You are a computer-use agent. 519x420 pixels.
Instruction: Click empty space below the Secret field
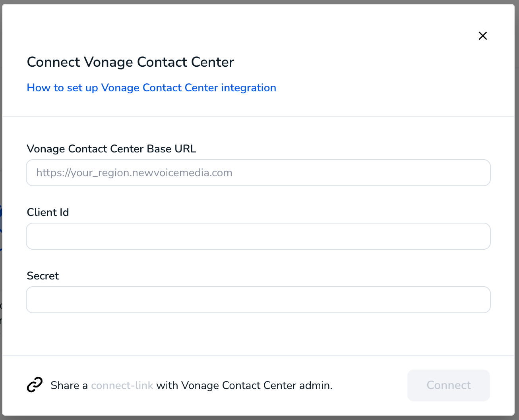coord(258,334)
